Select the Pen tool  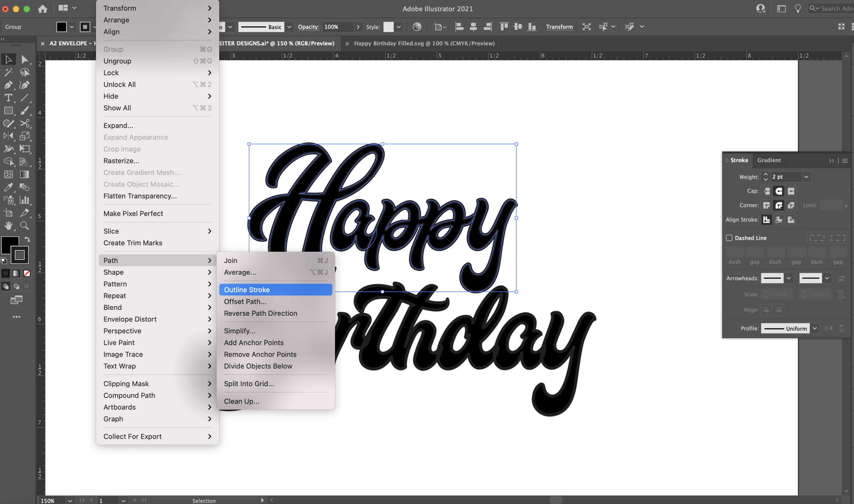pyautogui.click(x=8, y=85)
